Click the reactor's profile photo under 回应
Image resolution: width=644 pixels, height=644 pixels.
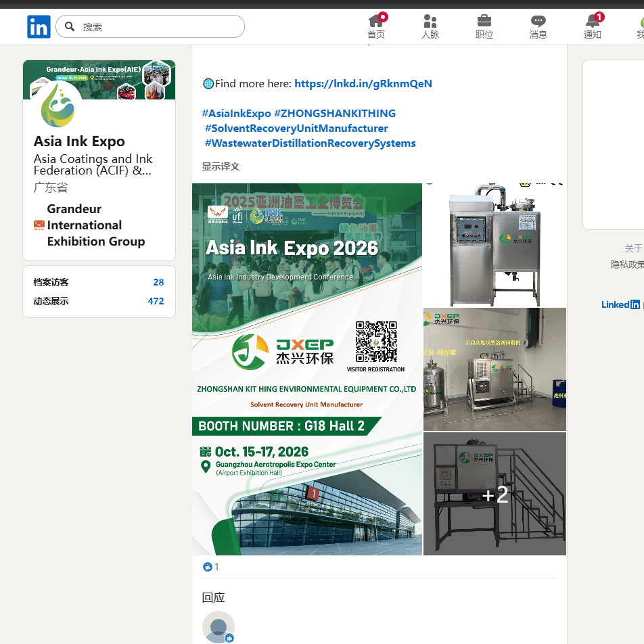click(x=218, y=626)
